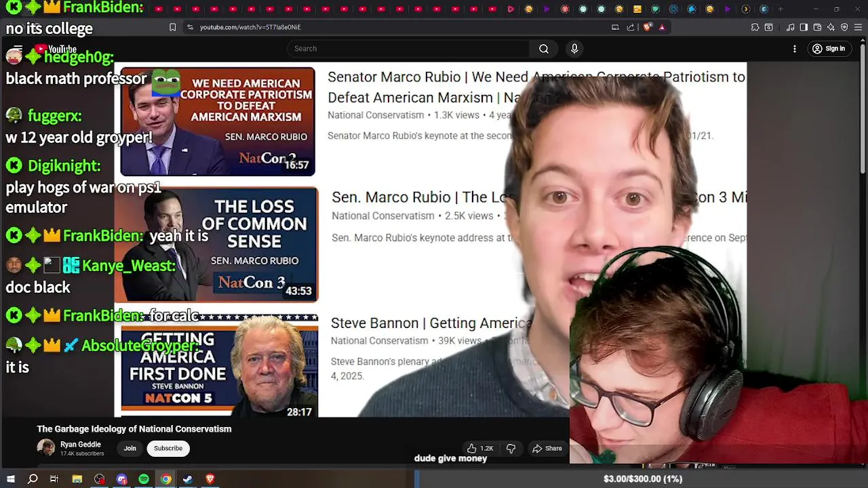Click the Share button below video

click(547, 448)
